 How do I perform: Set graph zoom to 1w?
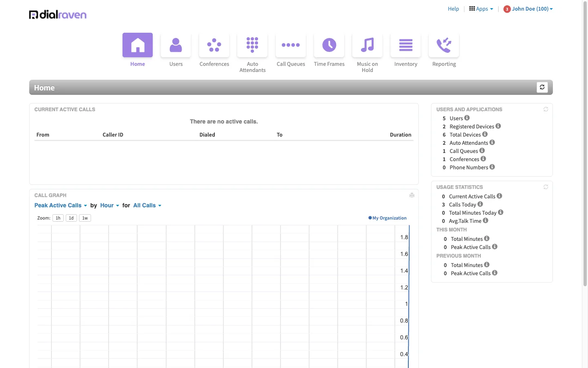coord(85,218)
